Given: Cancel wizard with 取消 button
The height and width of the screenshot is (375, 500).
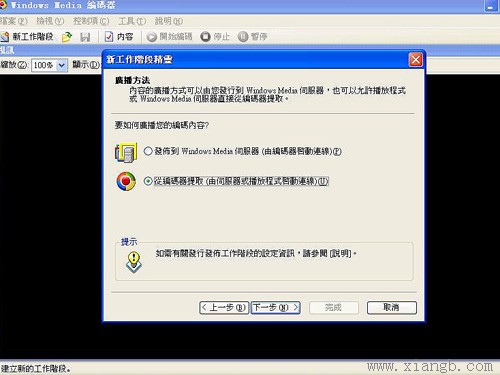Looking at the screenshot, I should tap(392, 307).
